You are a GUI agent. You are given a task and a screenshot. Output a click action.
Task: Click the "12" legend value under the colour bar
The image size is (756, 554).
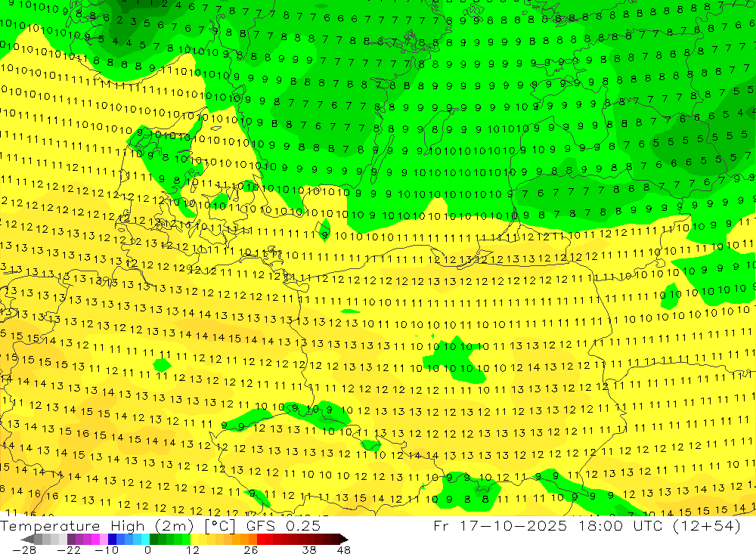(x=192, y=550)
